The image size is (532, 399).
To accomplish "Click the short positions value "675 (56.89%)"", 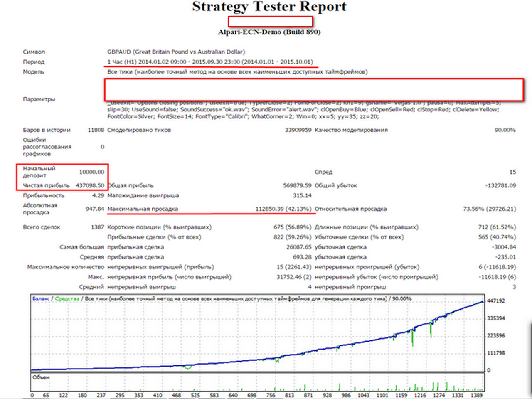I will 292,227.
